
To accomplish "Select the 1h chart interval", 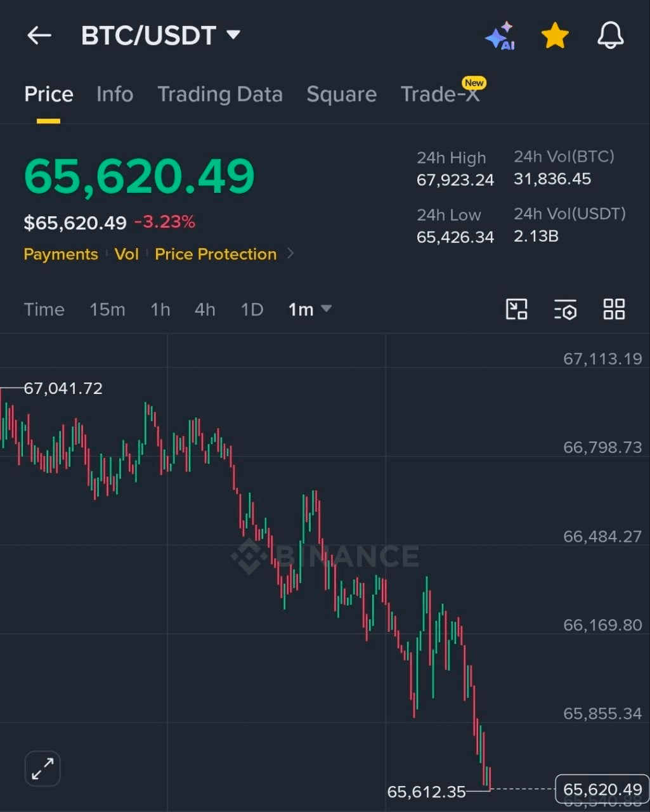I will 160,310.
